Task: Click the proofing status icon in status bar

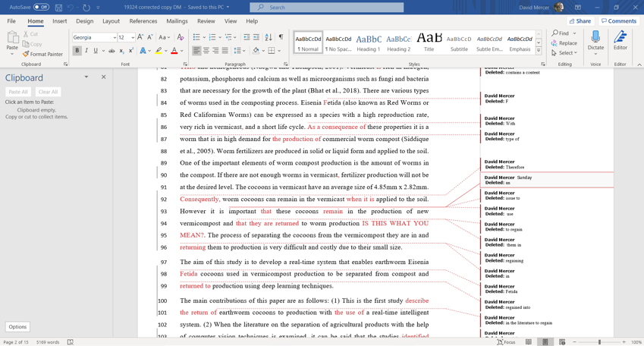Action: (x=71, y=342)
